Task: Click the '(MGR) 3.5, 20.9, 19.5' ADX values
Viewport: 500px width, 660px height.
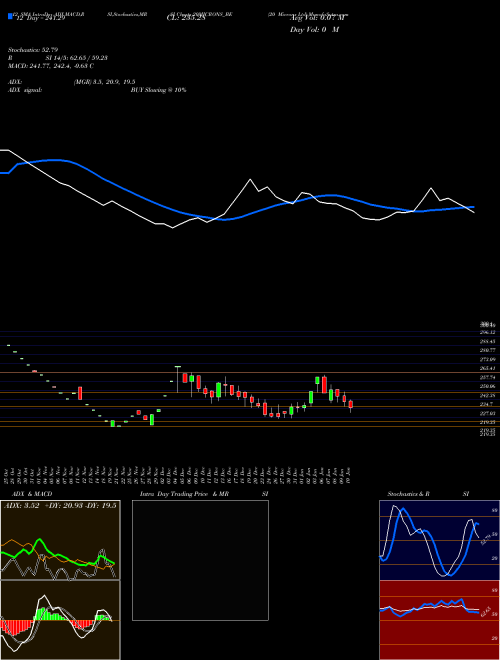Action: [x=104, y=82]
